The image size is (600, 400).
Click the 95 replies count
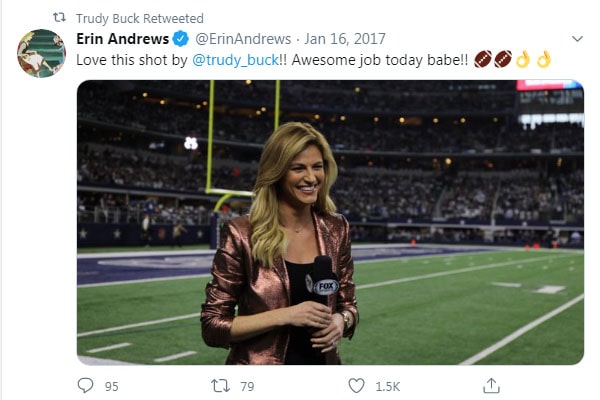pyautogui.click(x=111, y=386)
